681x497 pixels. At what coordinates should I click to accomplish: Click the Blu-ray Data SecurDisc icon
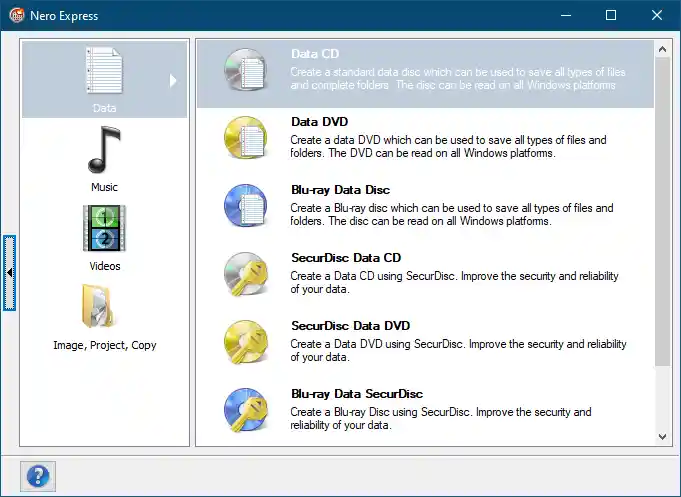pyautogui.click(x=245, y=409)
